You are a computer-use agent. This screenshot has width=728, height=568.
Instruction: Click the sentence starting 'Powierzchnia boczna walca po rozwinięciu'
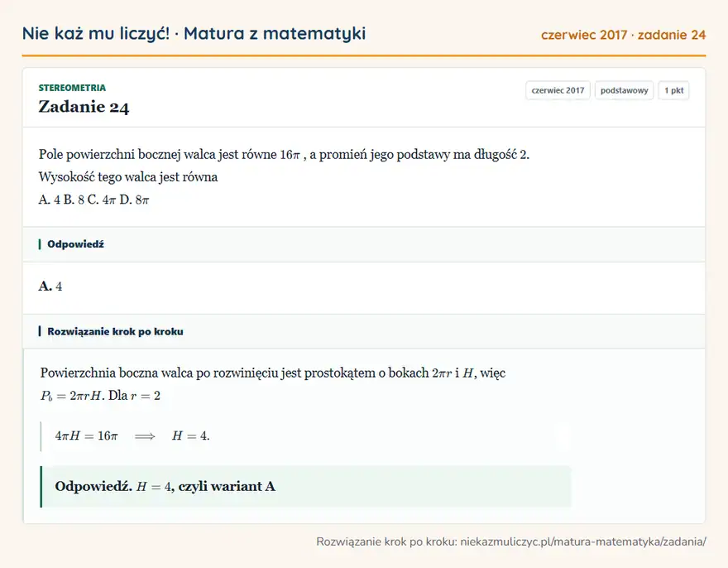point(272,373)
